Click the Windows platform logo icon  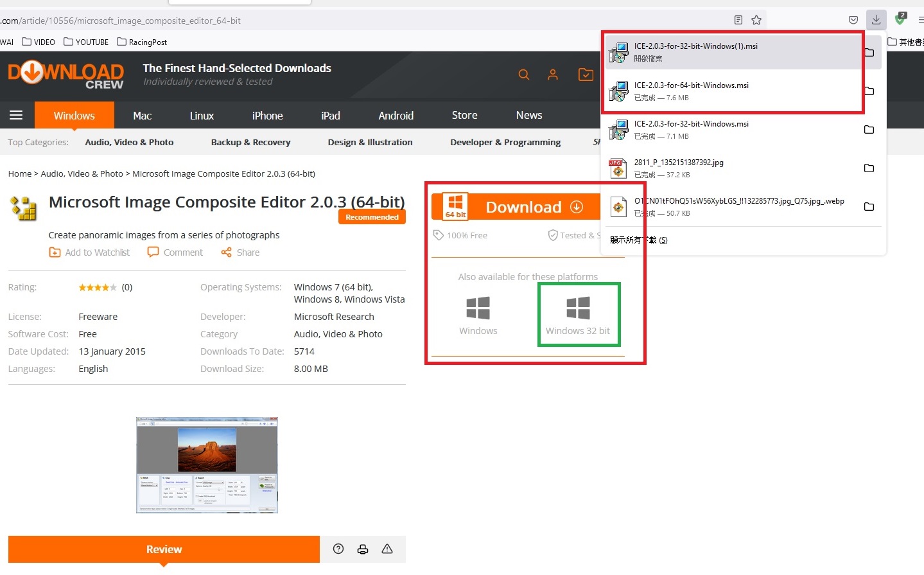(478, 308)
